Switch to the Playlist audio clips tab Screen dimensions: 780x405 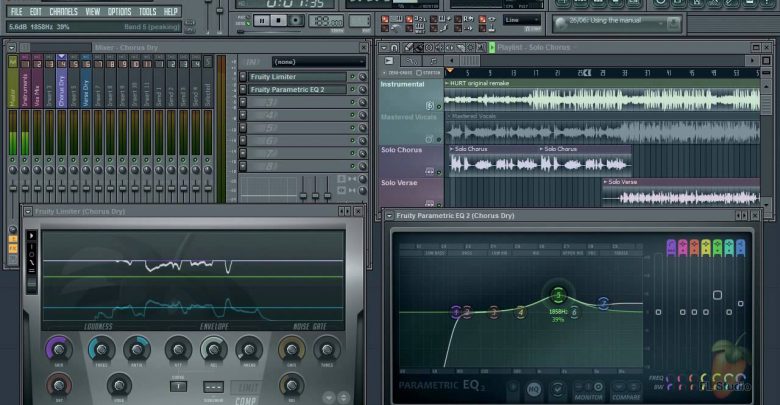(389, 61)
